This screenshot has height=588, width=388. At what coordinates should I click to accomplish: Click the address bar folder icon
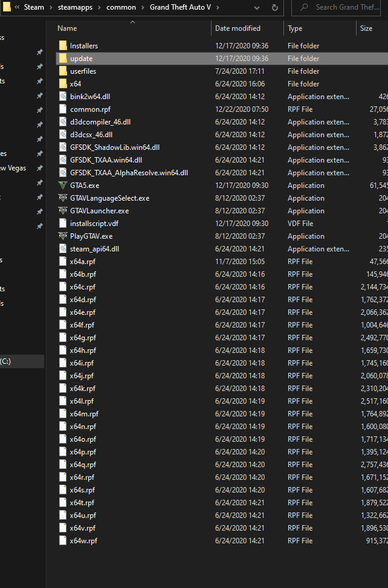point(7,7)
